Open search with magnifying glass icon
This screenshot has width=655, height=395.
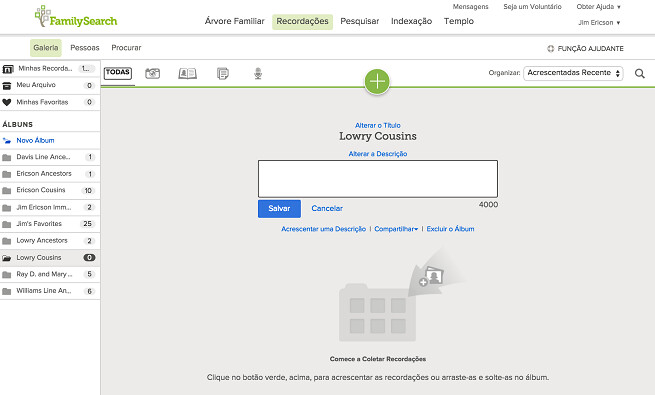(640, 73)
